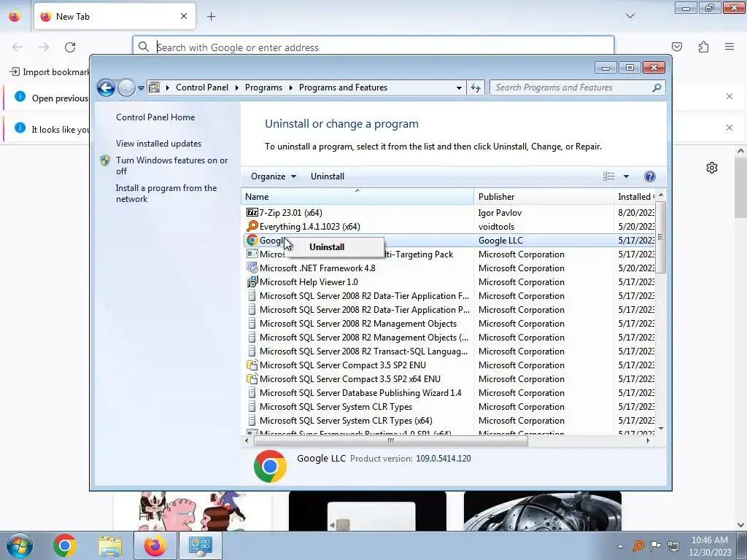Open the Organize dropdown menu
This screenshot has height=560, width=747.
tap(274, 176)
